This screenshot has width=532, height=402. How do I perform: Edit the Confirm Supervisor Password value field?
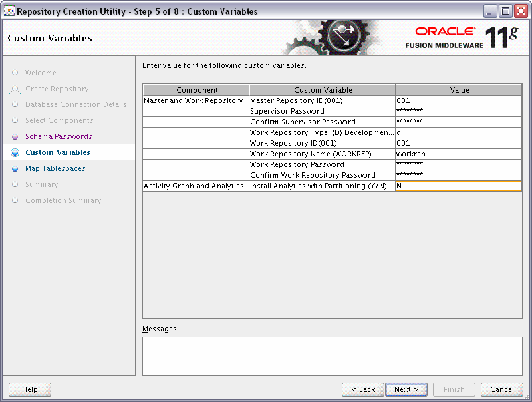click(458, 122)
